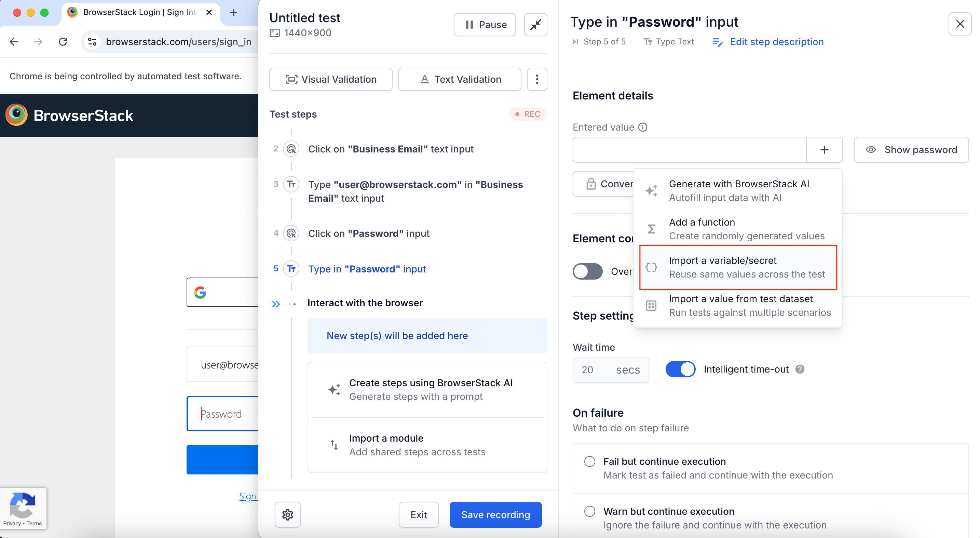Click Edit step description link

[x=768, y=42]
